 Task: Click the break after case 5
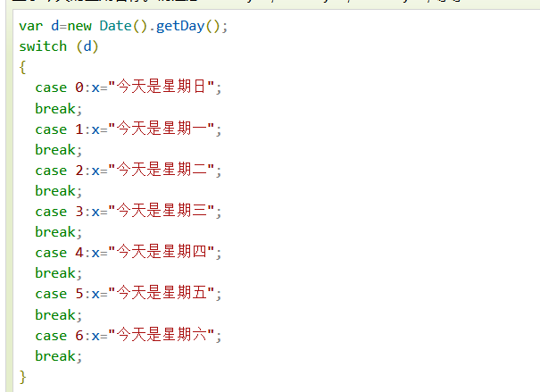point(59,315)
